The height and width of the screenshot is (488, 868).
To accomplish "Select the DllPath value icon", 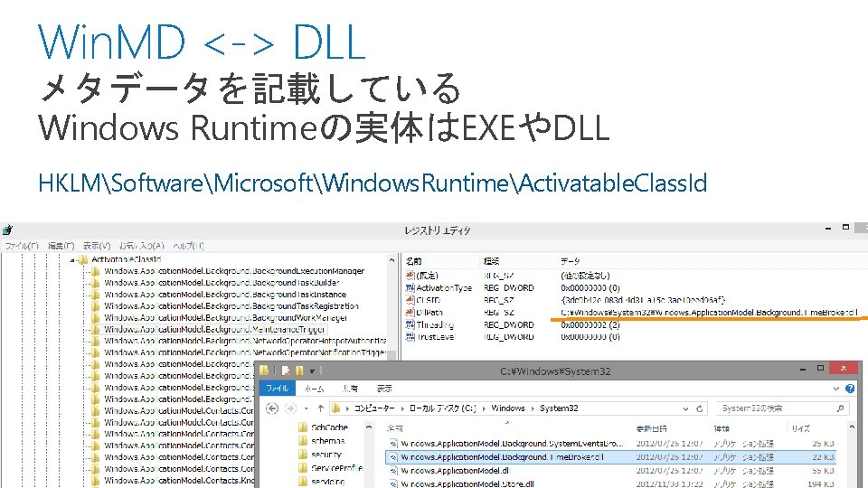I will click(x=410, y=312).
